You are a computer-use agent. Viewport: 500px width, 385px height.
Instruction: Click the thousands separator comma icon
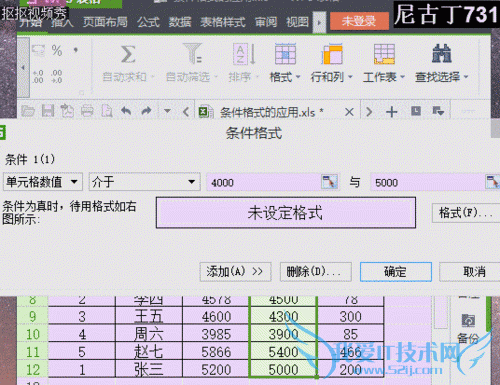pos(76,51)
